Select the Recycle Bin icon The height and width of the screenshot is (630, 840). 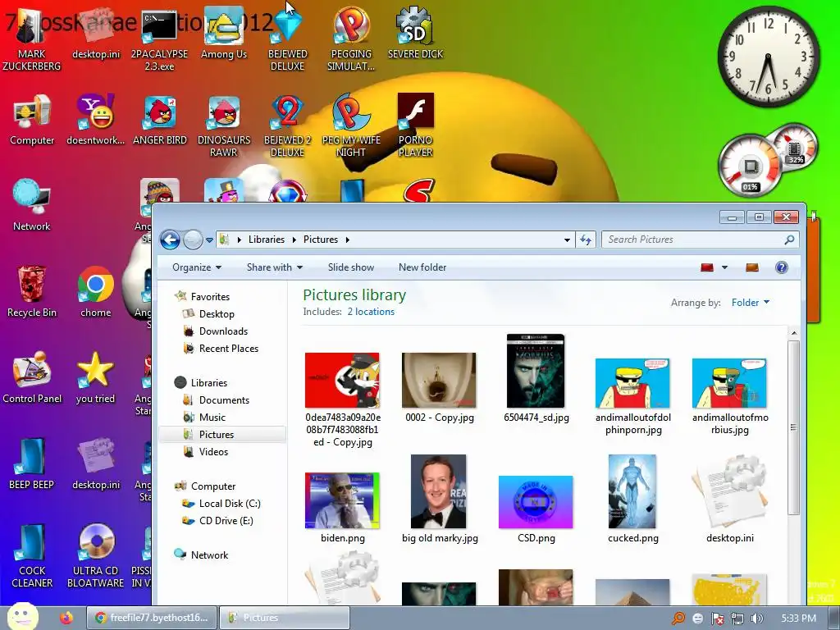click(x=32, y=293)
